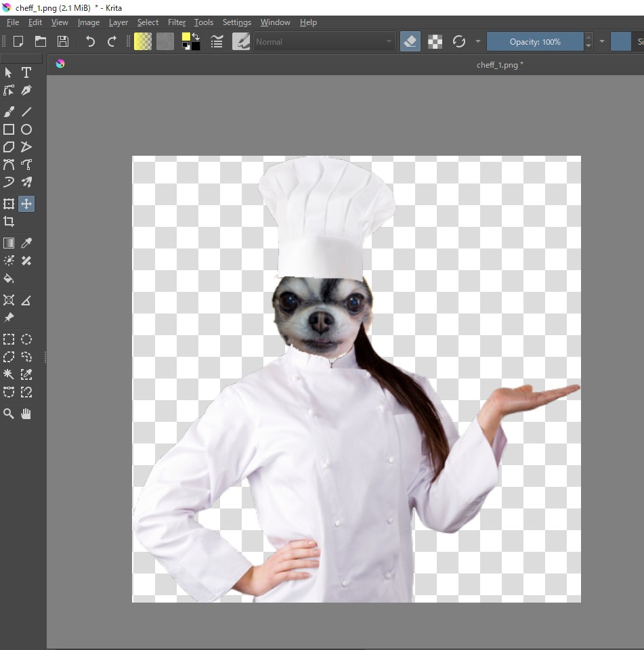Image resolution: width=644 pixels, height=650 pixels.
Task: Select the Transform tool
Action: click(x=9, y=204)
